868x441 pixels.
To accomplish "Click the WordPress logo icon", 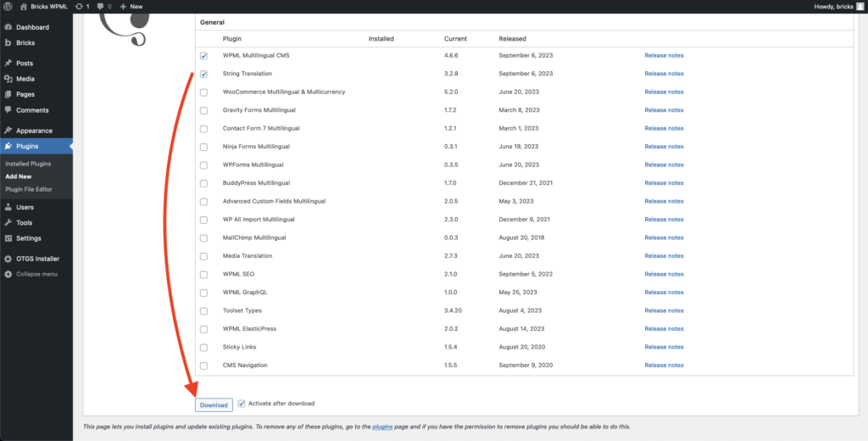I will tap(8, 6).
